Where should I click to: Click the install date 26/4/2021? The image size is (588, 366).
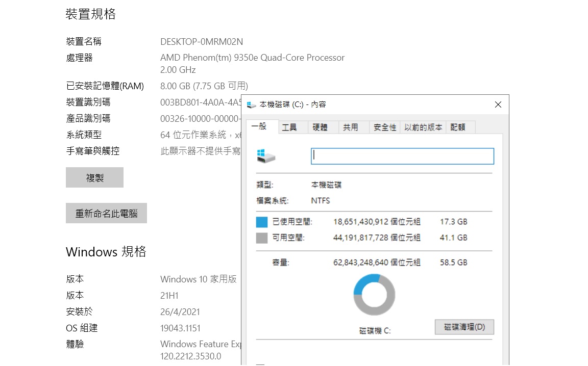coord(180,312)
